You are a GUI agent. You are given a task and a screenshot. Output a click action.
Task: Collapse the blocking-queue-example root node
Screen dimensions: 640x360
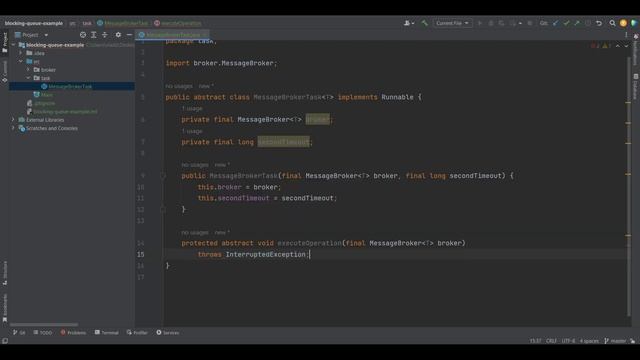click(x=13, y=45)
